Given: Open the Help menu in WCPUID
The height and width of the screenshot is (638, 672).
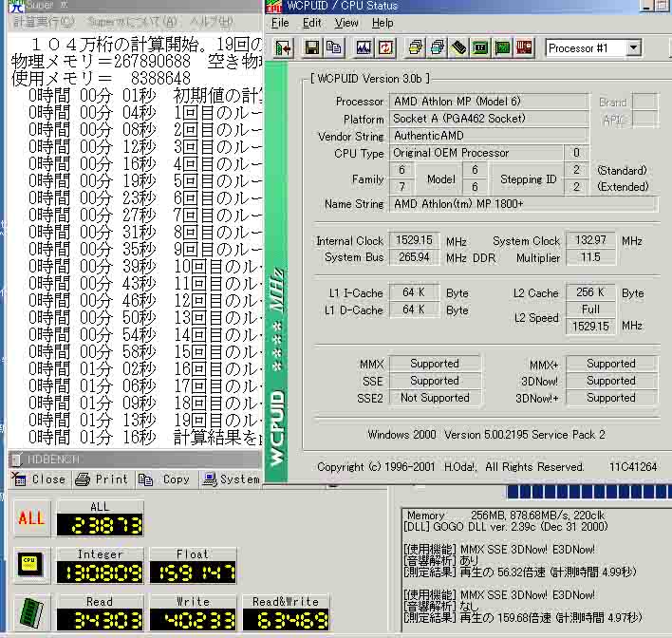Looking at the screenshot, I should 383,23.
